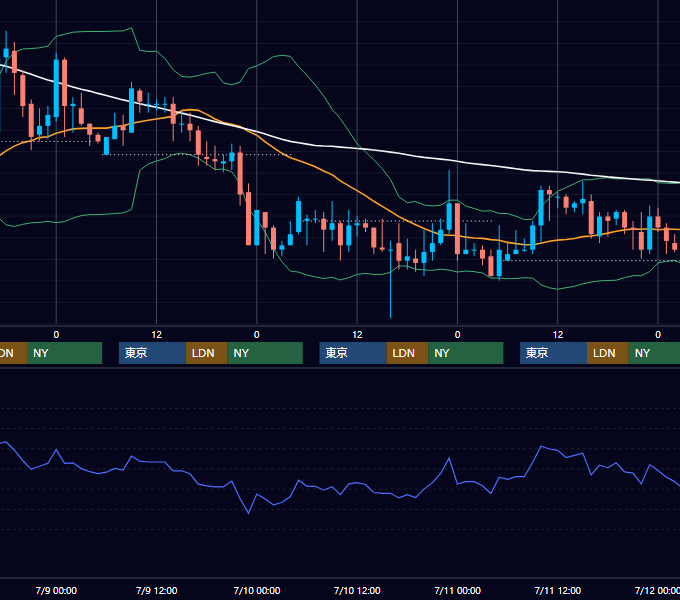Click the 7/11 12:00 date label
Image resolution: width=680 pixels, height=600 pixels.
click(x=558, y=590)
